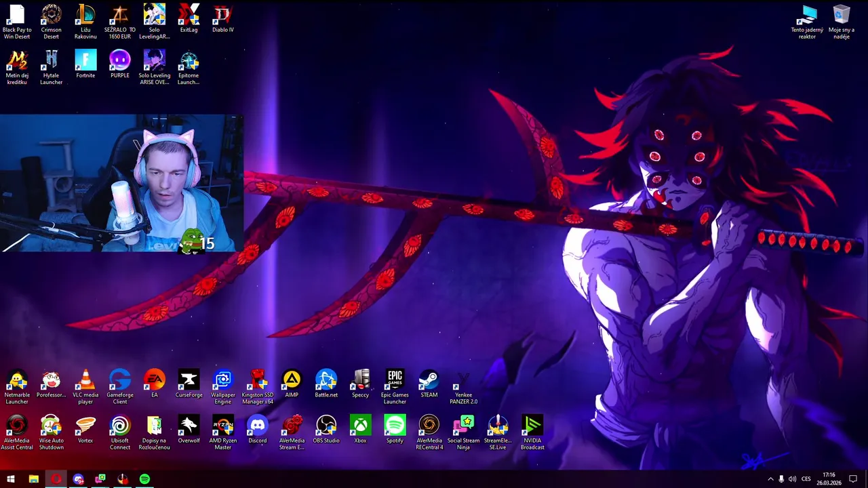Open CurseForge from the desktop
The height and width of the screenshot is (488, 868).
pos(189,384)
